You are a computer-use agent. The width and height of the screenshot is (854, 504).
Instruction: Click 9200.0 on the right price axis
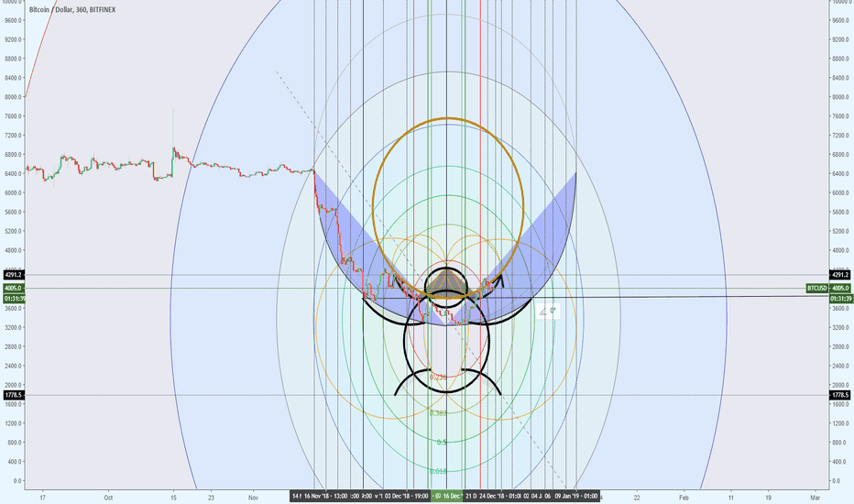point(840,39)
